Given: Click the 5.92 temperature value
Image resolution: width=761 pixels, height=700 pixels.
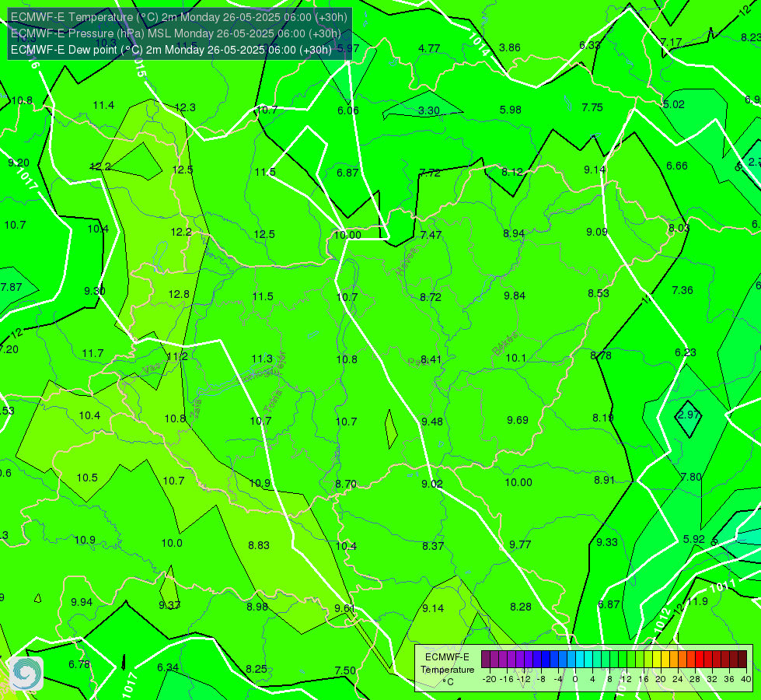Looking at the screenshot, I should coord(694,539).
